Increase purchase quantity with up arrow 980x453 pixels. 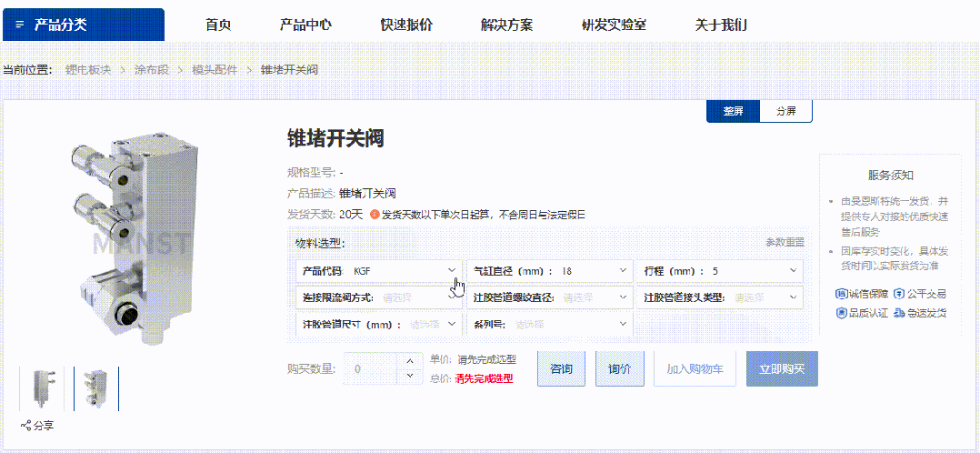tap(410, 361)
